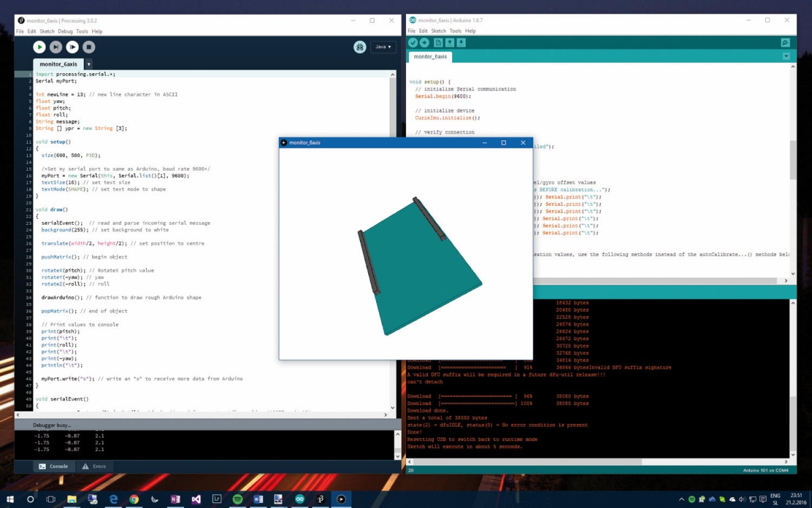Stop the running Processing sketch
The image size is (812, 508).
click(89, 47)
